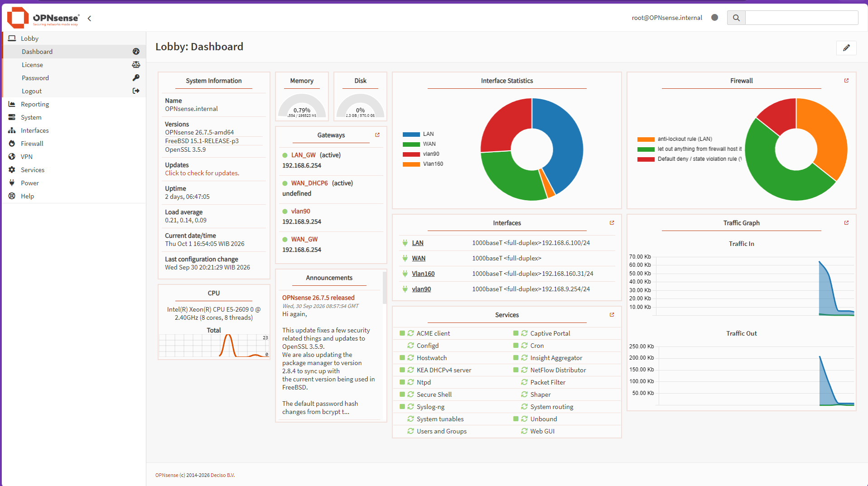Toggle the orange anti-lockout rule legend swatch
868x486 pixels.
pos(646,140)
